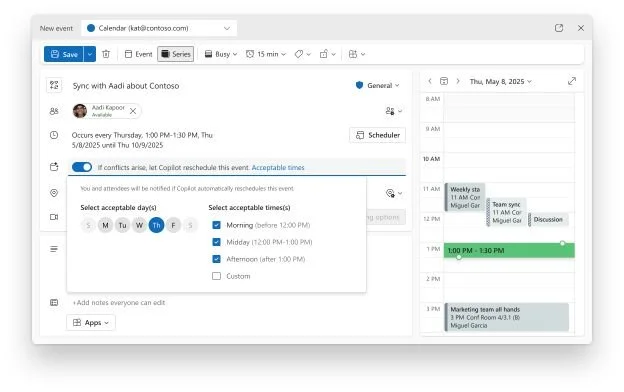Toggle Copilot auto-reschedule switch
This screenshot has width=624, height=392.
point(82,167)
